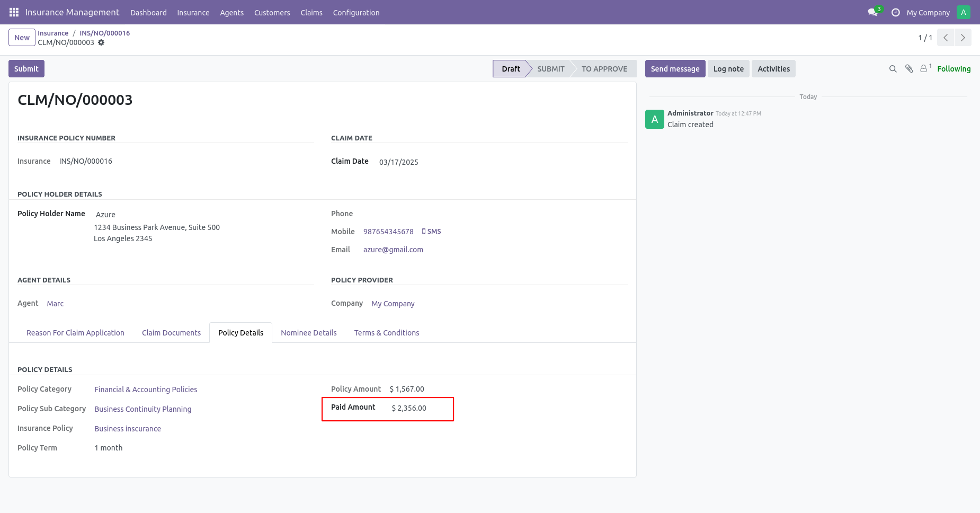Open the My Company switcher
Screen dimensions: 980x513
pyautogui.click(x=928, y=12)
